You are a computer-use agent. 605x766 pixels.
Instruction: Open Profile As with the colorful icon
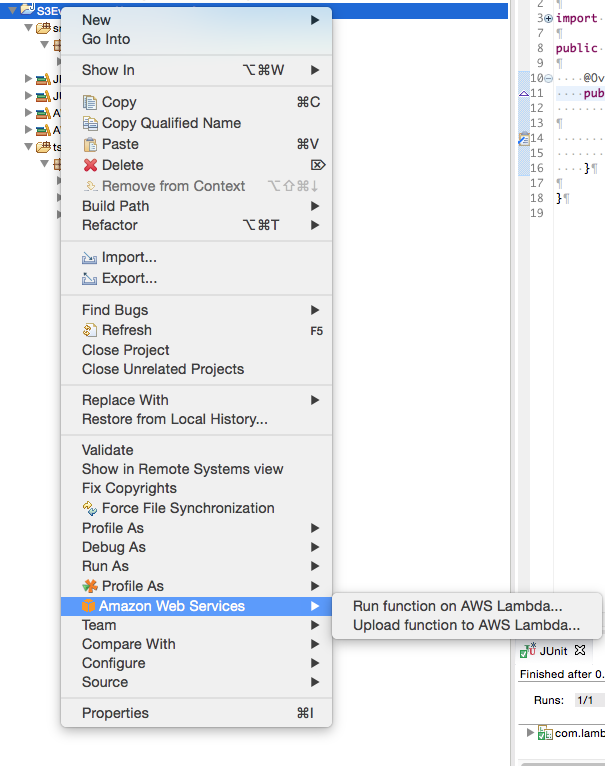click(x=196, y=586)
